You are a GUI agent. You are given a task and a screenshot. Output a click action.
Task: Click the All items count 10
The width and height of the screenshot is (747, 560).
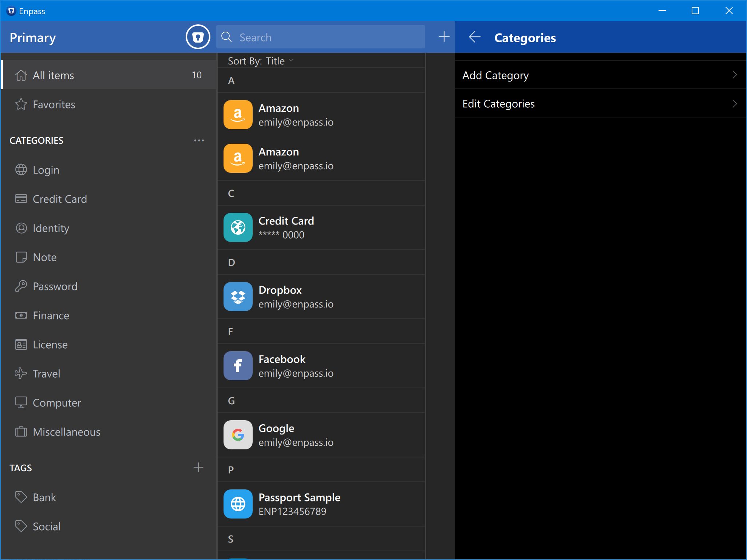click(x=197, y=75)
